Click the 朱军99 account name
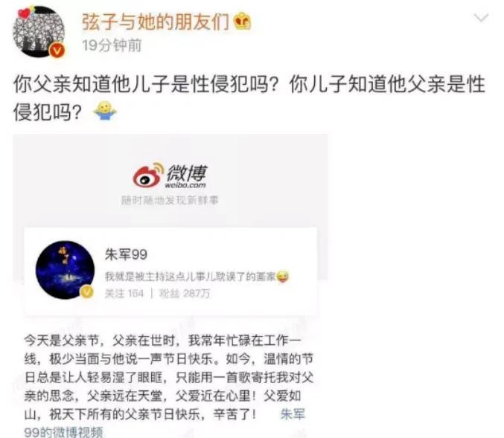 (x=126, y=254)
